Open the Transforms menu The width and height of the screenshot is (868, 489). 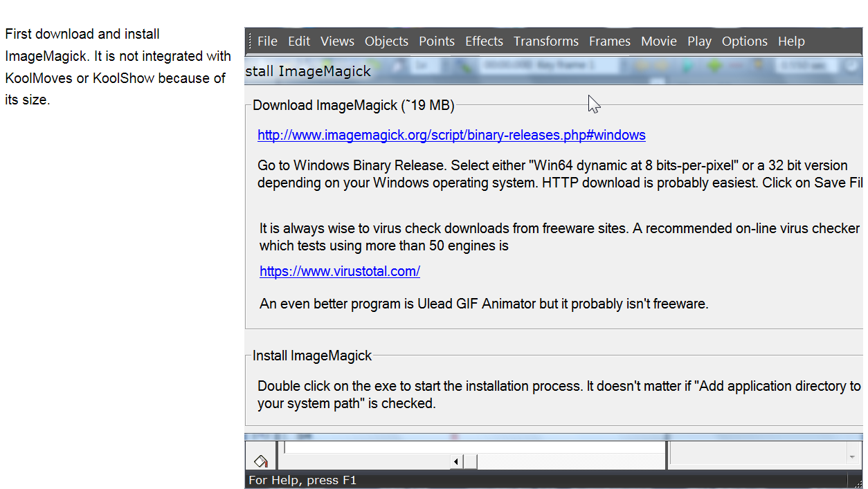coord(546,41)
